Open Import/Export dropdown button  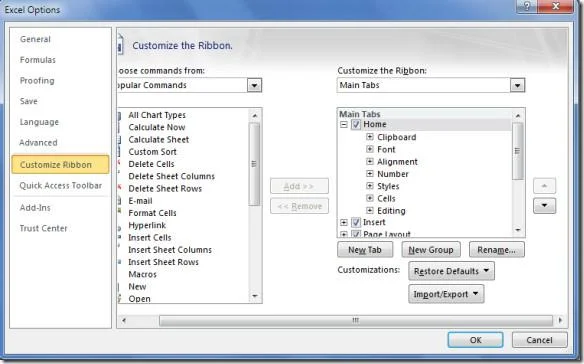pyautogui.click(x=446, y=294)
